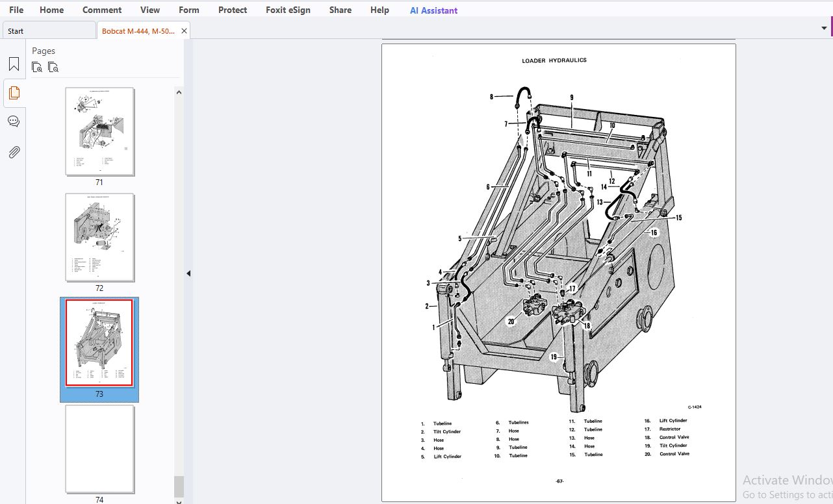Click the thumbnail label 71
The height and width of the screenshot is (504, 833).
99,183
